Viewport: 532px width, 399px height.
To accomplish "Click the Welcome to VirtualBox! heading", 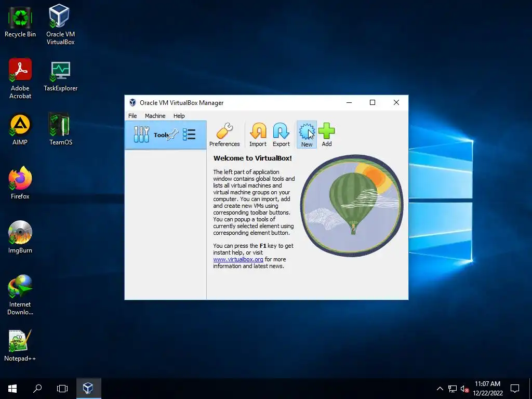I will tap(252, 158).
